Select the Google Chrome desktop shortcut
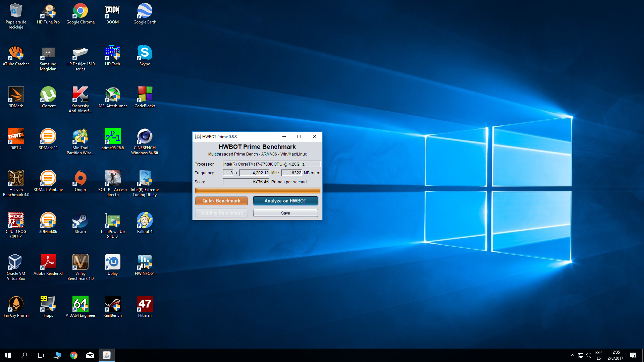The height and width of the screenshot is (362, 644). [80, 14]
